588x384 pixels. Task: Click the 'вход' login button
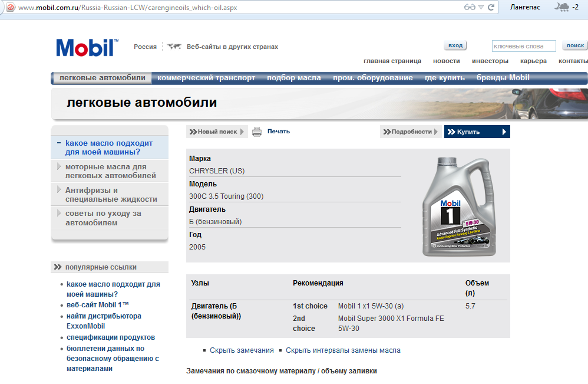(x=455, y=45)
